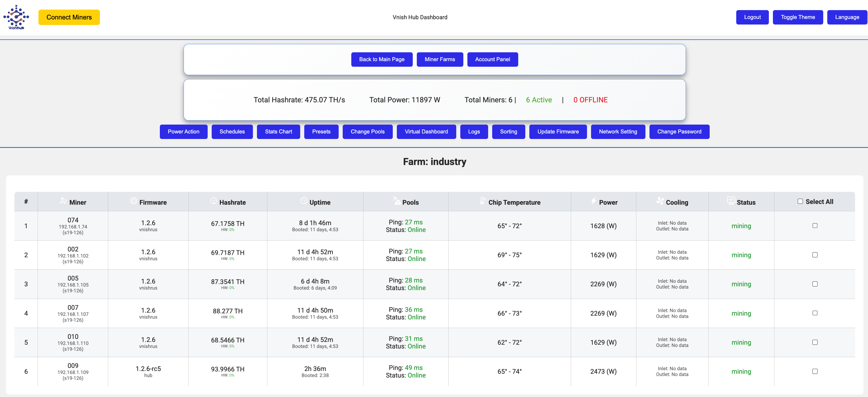Click Total Hashrate: 475.07 TH/s
The height and width of the screenshot is (397, 868).
pyautogui.click(x=299, y=100)
